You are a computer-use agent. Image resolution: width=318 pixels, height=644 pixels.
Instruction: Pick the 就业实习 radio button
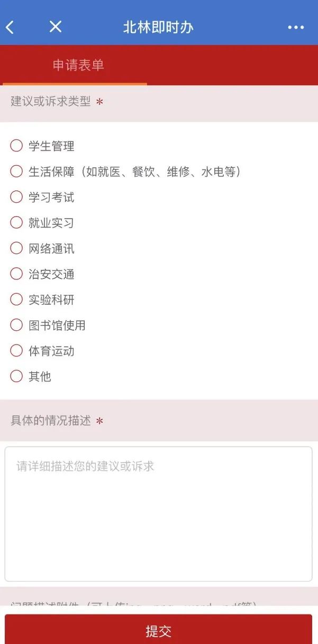(16, 223)
